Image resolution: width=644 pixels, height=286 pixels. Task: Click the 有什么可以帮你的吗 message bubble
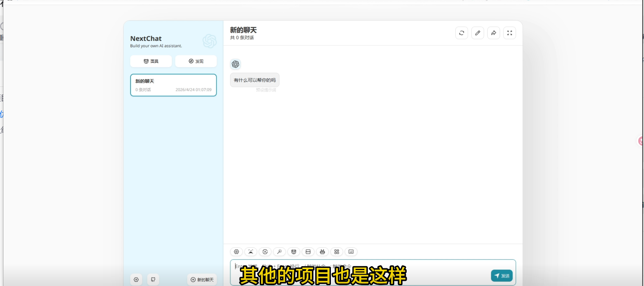[x=255, y=80]
